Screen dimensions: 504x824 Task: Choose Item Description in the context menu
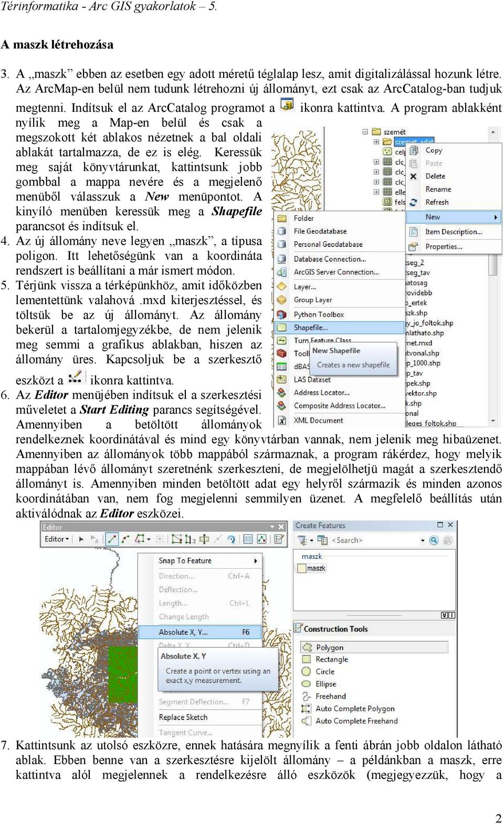click(x=454, y=232)
